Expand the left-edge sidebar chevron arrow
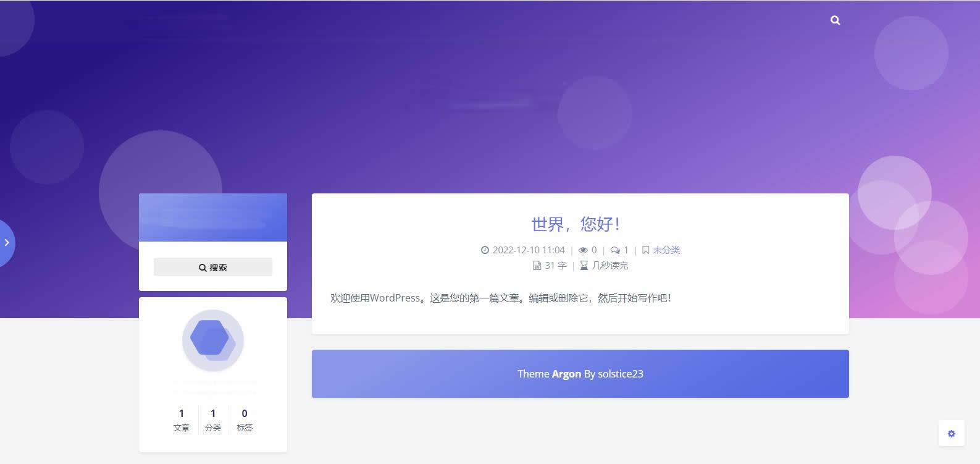 click(7, 243)
